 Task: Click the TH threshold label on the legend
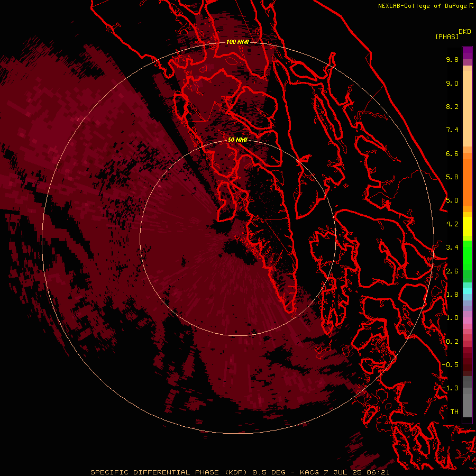pos(454,412)
